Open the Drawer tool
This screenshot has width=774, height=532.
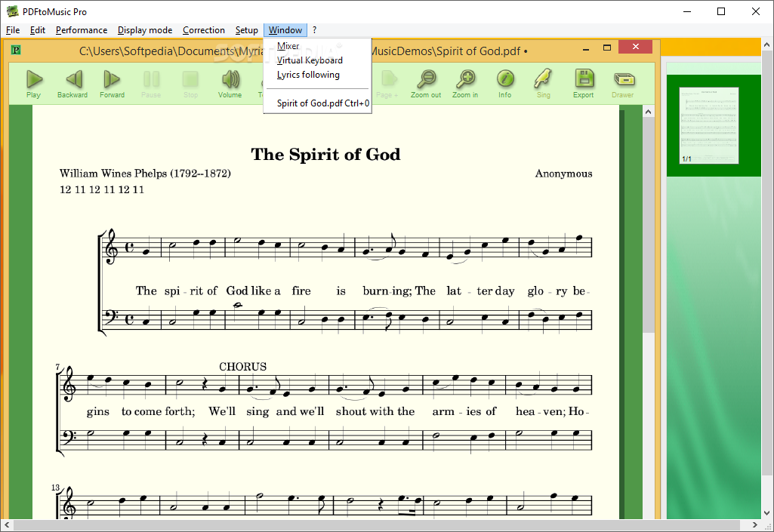tap(623, 84)
